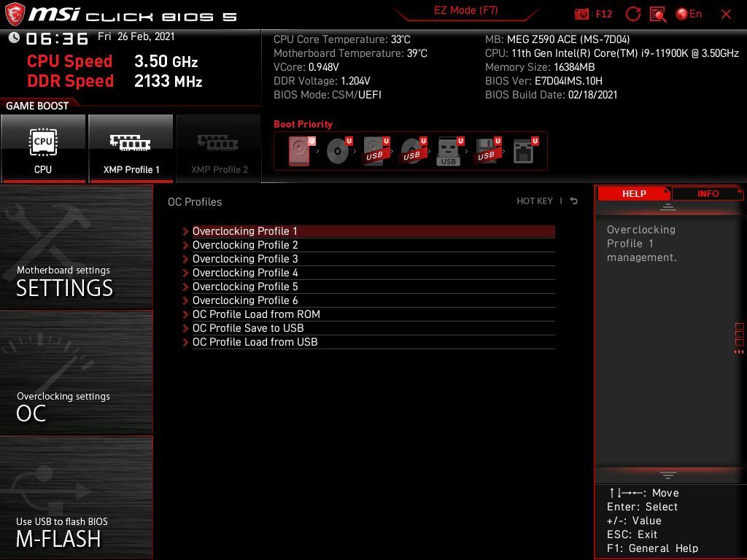Screen dimensions: 747x560
Task: Expand chevron beside Overclocking Profile 5
Action: click(185, 287)
